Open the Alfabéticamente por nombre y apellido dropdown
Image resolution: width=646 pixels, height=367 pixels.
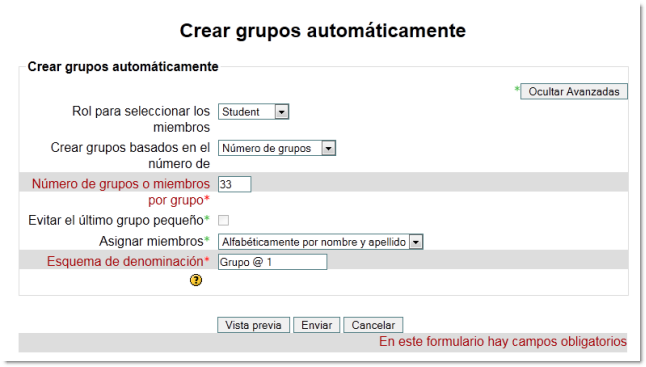[321, 242]
